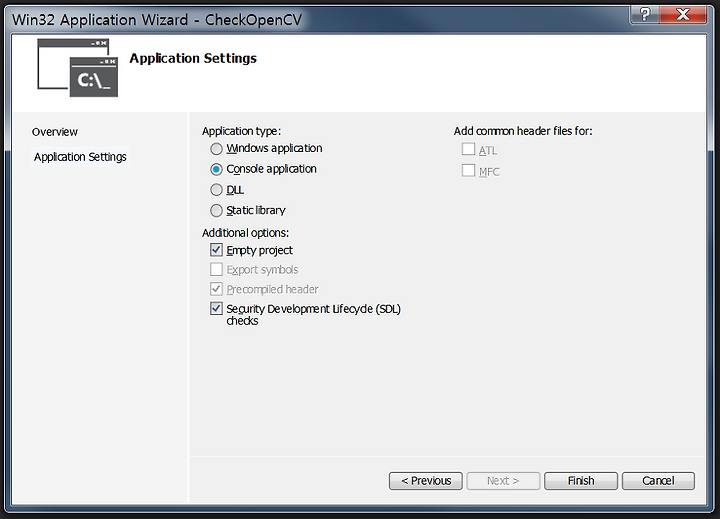720x519 pixels.
Task: Close the wizard with the X button
Action: [x=683, y=14]
